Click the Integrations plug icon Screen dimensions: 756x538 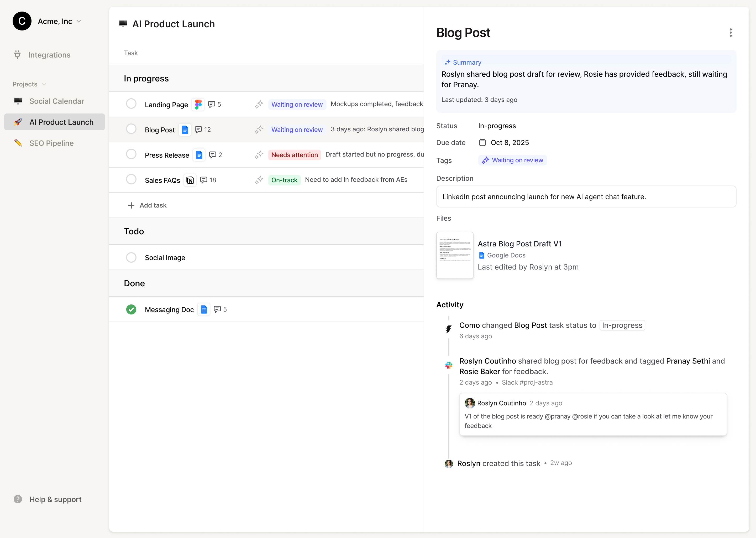(x=17, y=55)
